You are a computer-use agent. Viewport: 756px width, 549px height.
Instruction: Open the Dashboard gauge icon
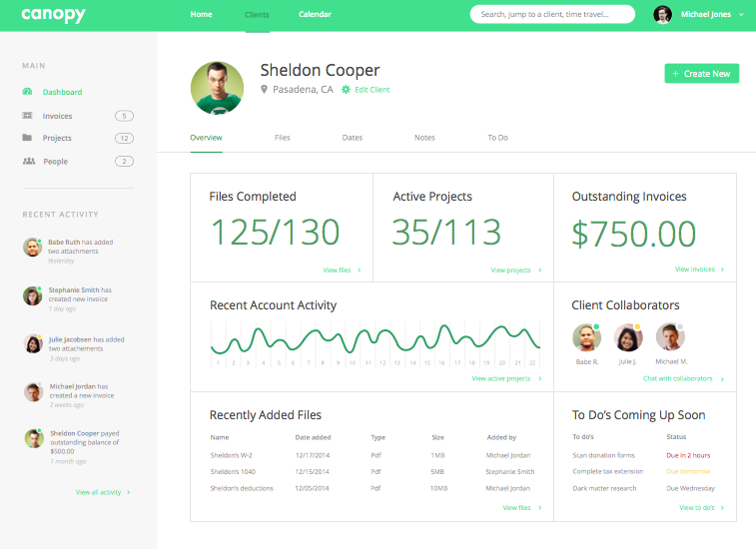(x=28, y=91)
